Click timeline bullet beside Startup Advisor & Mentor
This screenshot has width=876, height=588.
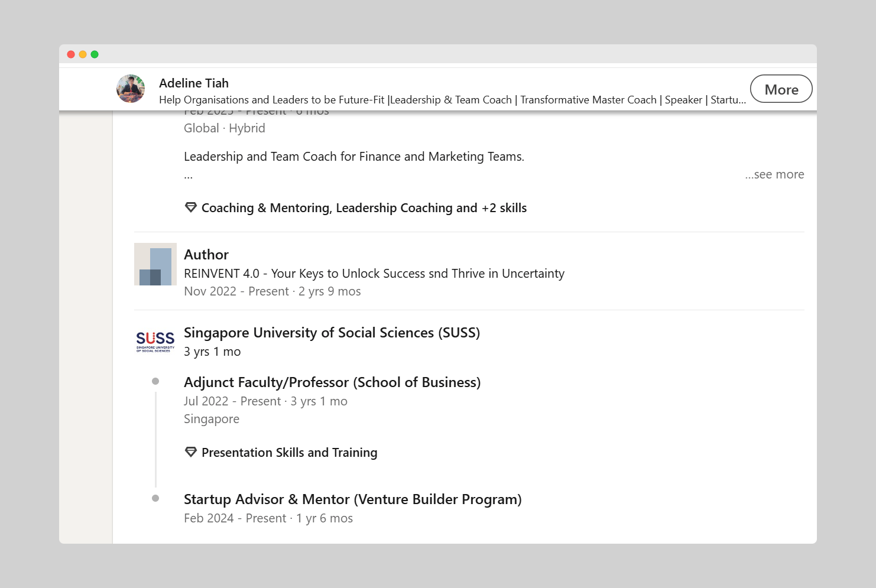pos(155,498)
